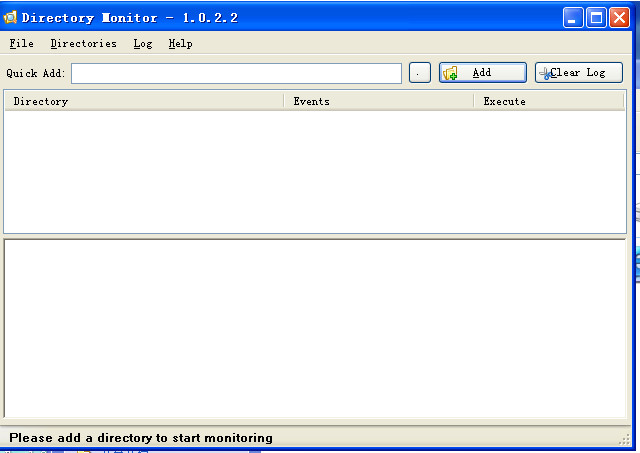Click the Add directory button

[482, 73]
